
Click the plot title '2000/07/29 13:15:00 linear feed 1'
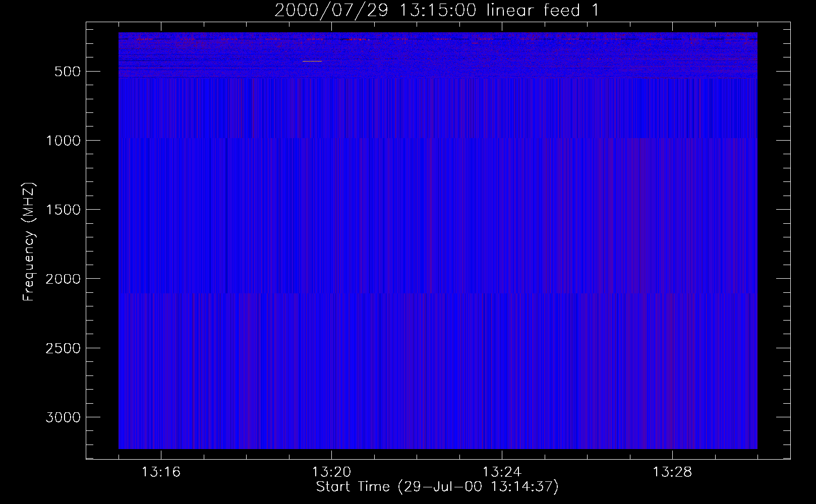pos(437,10)
